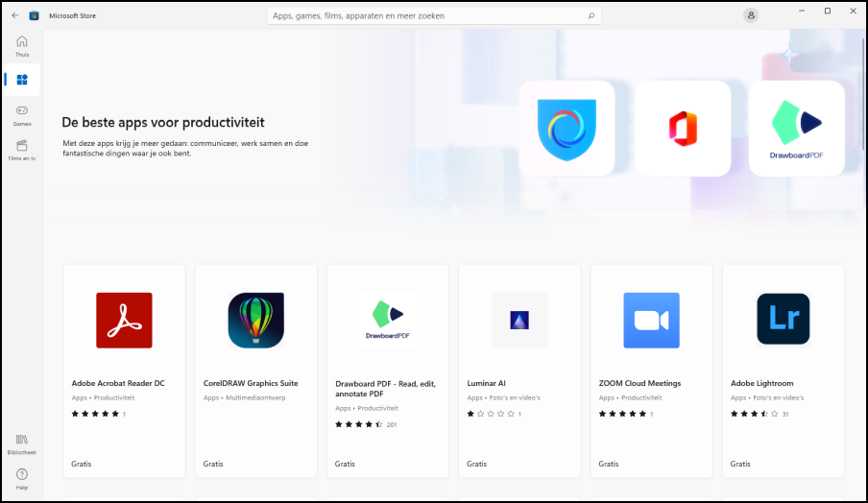
Task: Open Adobe Lightroom title
Action: (x=761, y=383)
